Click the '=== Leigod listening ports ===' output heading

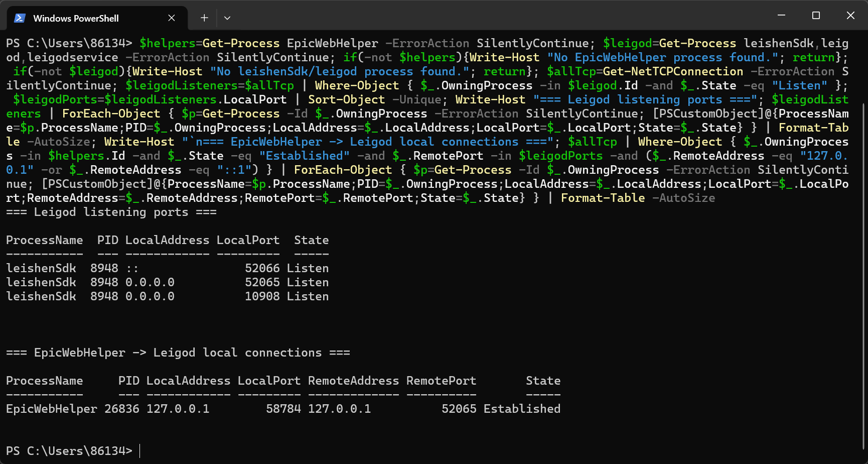coord(111,212)
